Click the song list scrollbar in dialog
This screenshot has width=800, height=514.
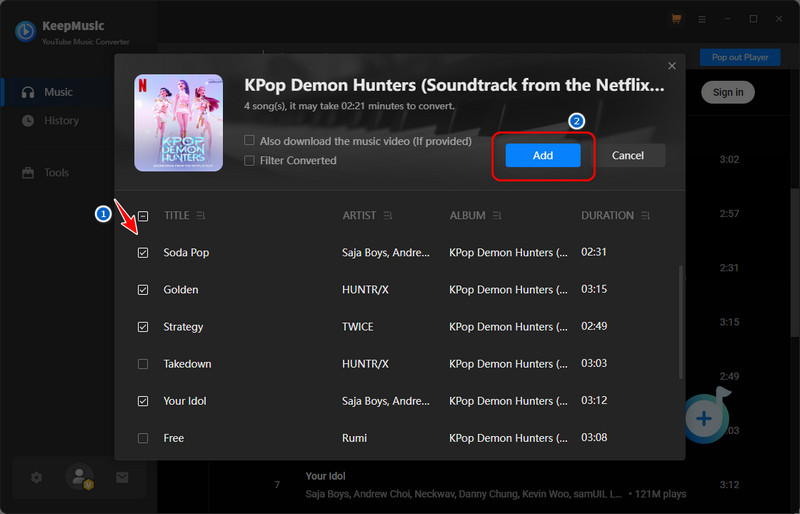[681, 322]
